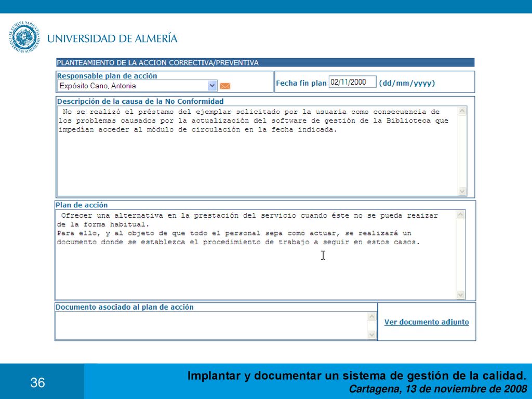Click the Descripción textarea scroll up arrow
The width and height of the screenshot is (532, 399).
pos(462,111)
